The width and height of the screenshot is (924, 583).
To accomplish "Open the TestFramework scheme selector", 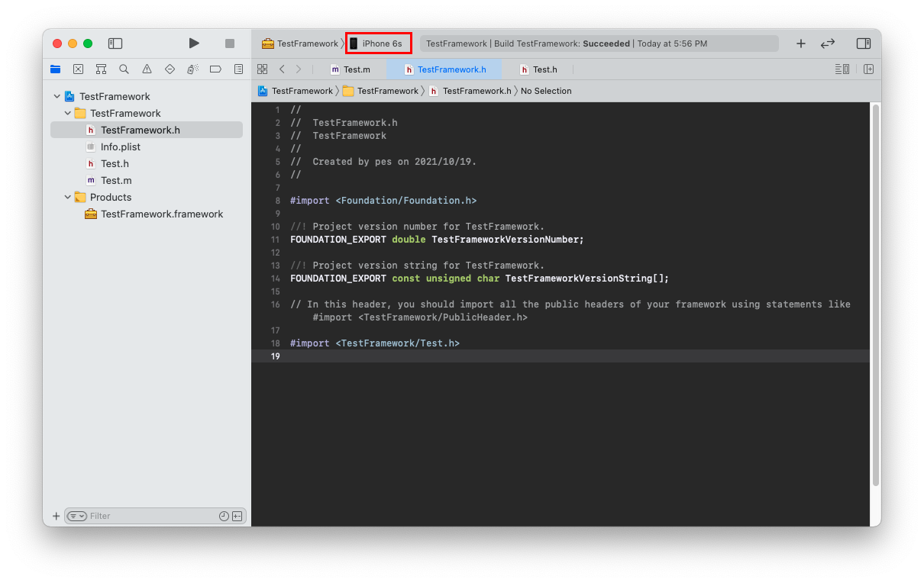I will pos(300,43).
